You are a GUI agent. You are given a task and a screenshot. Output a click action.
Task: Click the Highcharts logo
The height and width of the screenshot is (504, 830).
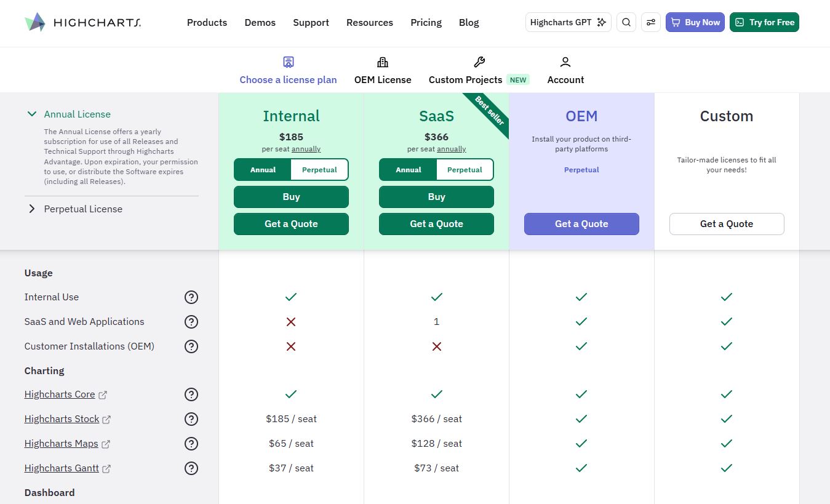pos(82,22)
